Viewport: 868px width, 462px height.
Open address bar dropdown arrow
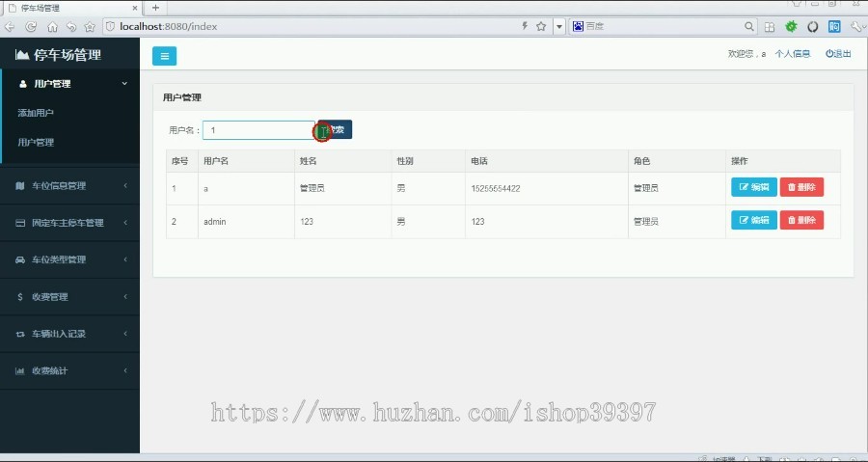[x=559, y=26]
